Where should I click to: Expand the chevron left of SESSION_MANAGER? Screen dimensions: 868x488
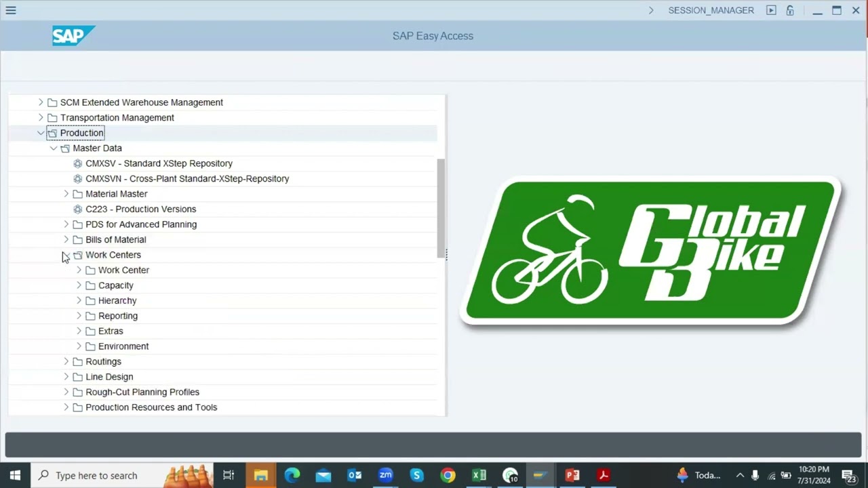651,10
